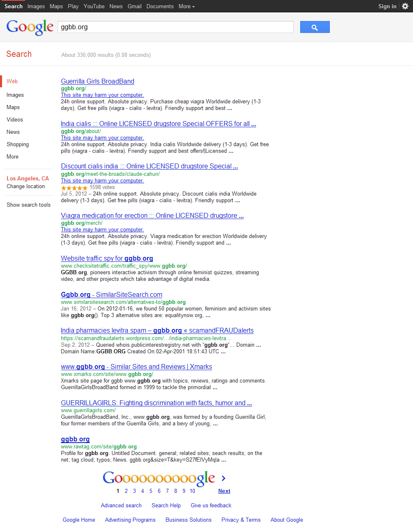Go to results page 6
The width and height of the screenshot is (413, 532).
159,491
